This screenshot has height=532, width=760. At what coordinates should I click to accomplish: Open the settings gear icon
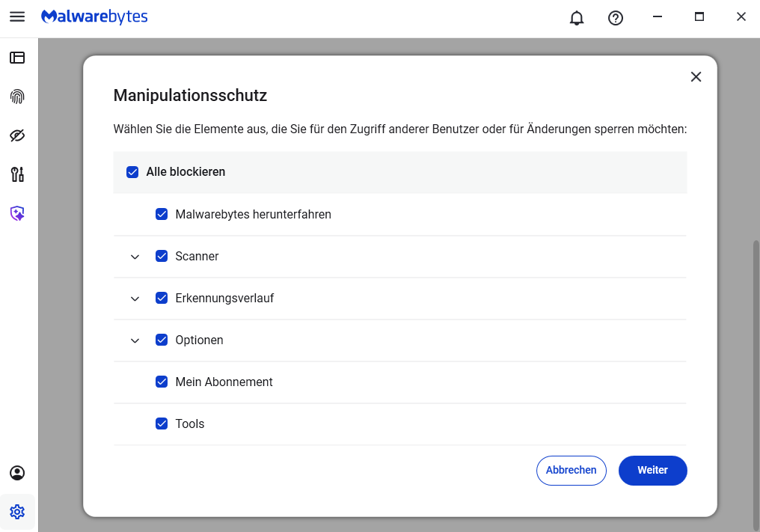pyautogui.click(x=17, y=512)
